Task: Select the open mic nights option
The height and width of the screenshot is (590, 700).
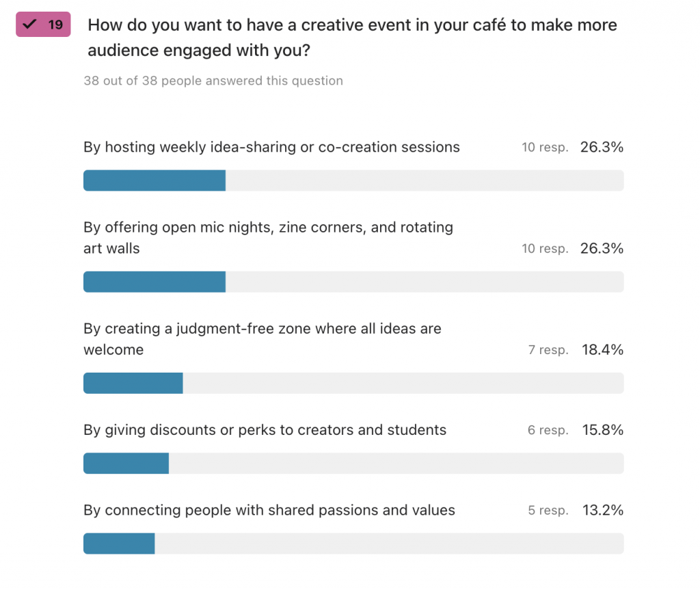Action: coord(268,238)
